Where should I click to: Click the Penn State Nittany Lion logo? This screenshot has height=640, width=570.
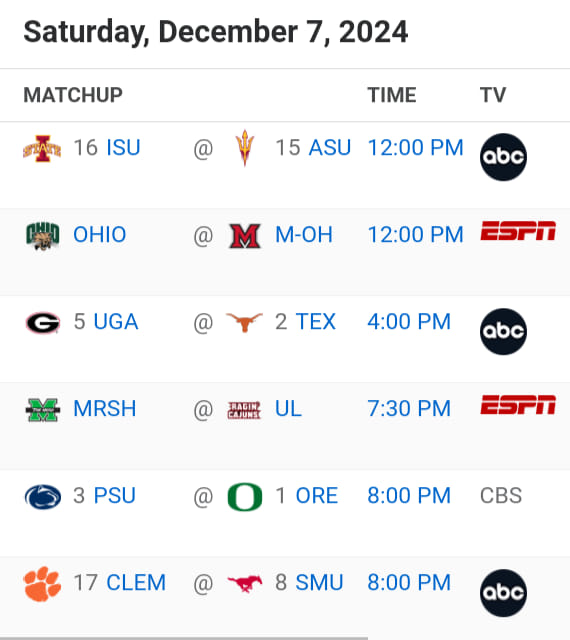coord(43,497)
